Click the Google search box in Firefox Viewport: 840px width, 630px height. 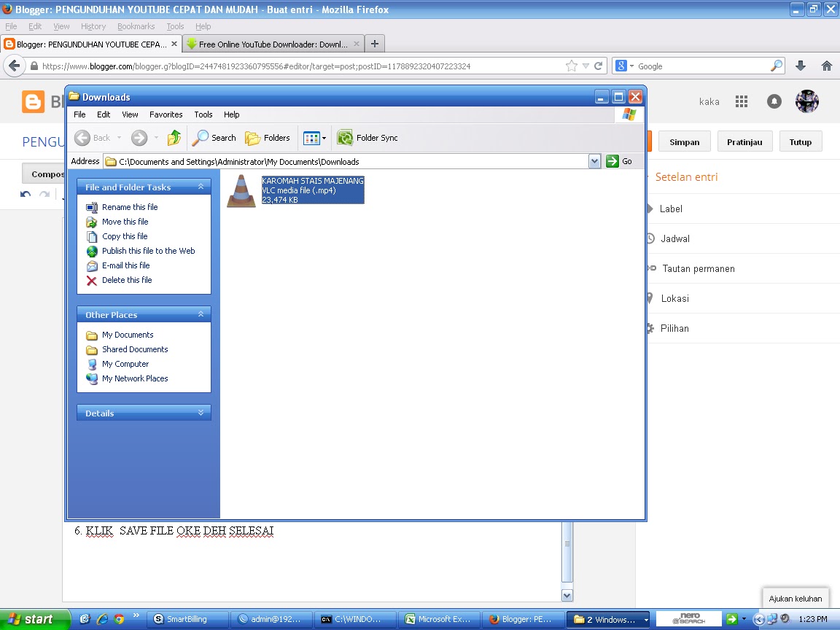(701, 66)
